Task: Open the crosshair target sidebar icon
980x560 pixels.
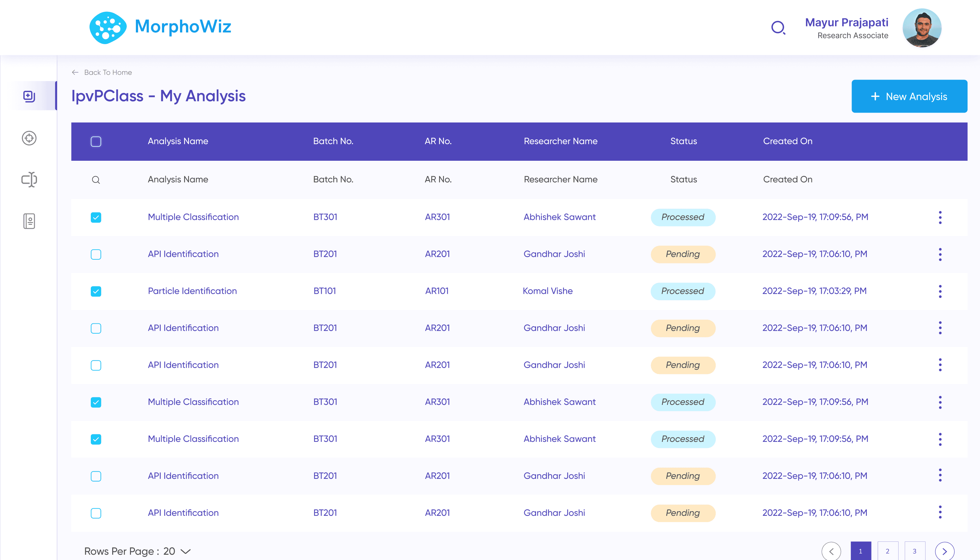Action: coord(29,138)
